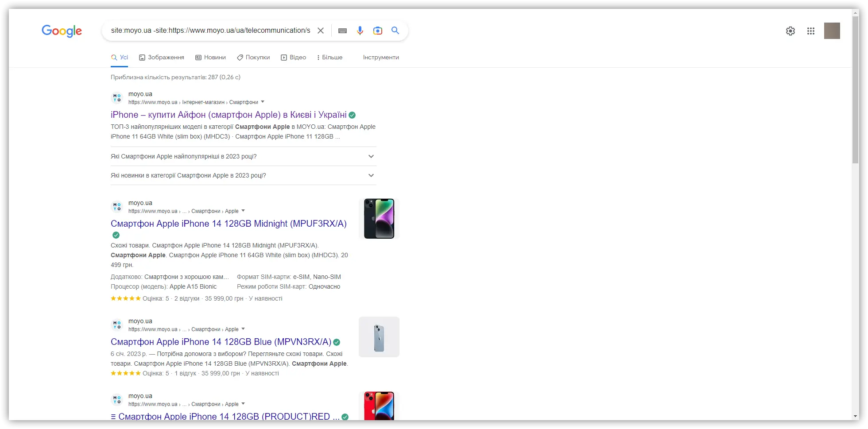Click the Google logo
The height and width of the screenshot is (429, 868).
[x=62, y=31]
